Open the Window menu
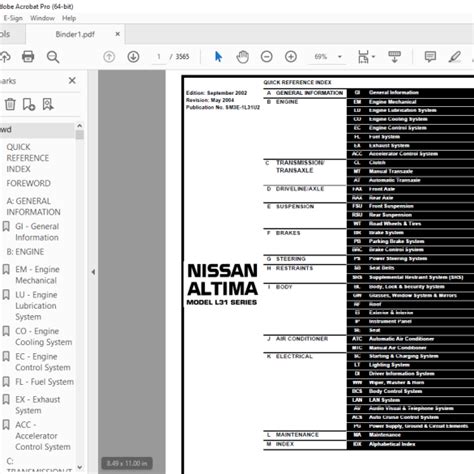The image size is (474, 474). [x=42, y=18]
